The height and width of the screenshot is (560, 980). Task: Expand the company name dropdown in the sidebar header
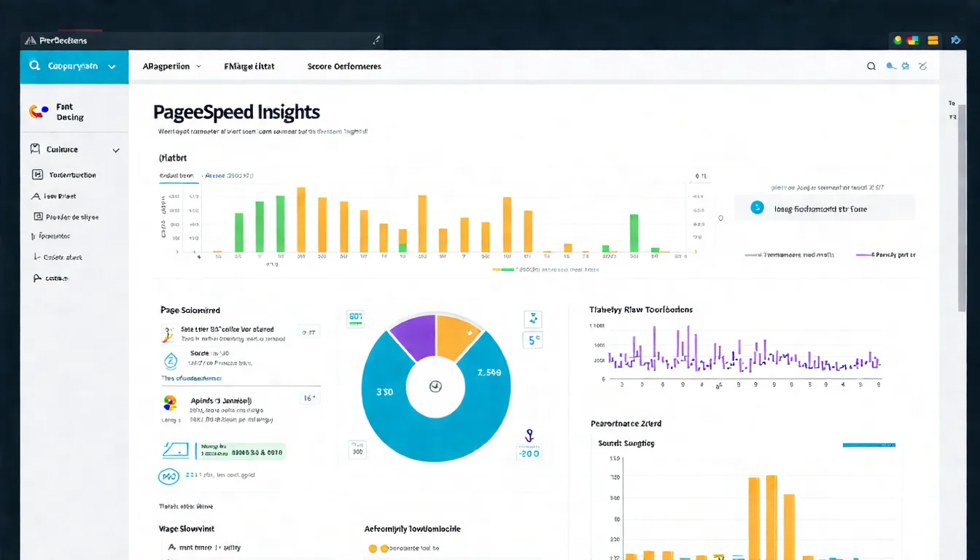[x=112, y=66]
